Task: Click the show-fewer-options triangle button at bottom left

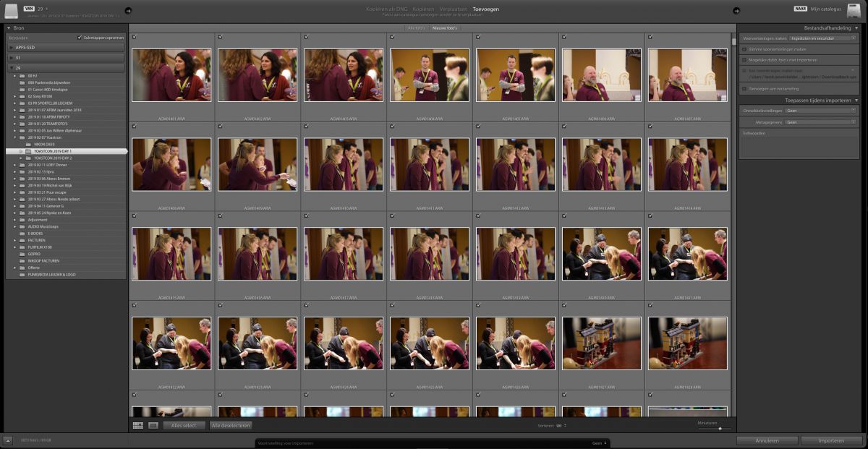Action: tap(8, 440)
